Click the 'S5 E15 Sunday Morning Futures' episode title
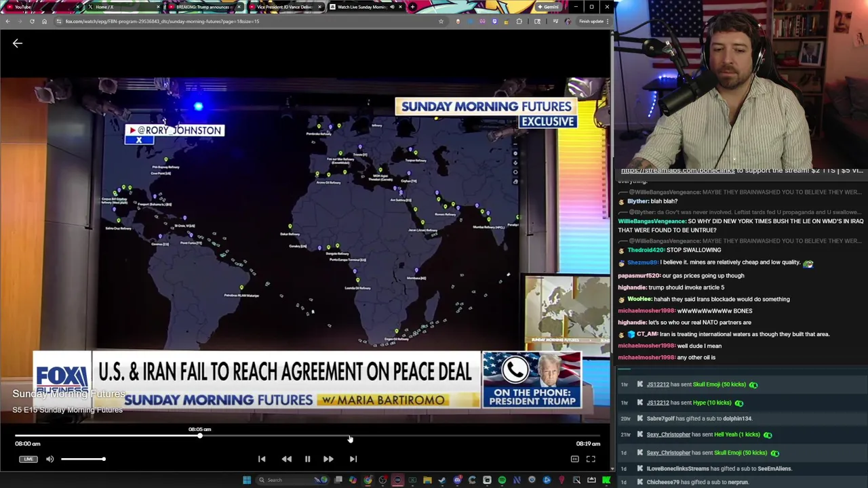 click(67, 409)
